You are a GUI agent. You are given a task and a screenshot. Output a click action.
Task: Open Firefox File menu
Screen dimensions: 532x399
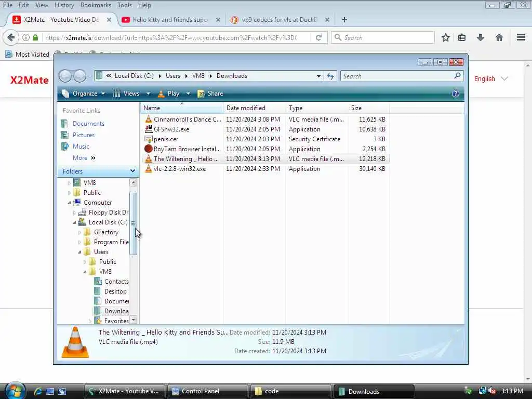point(7,5)
